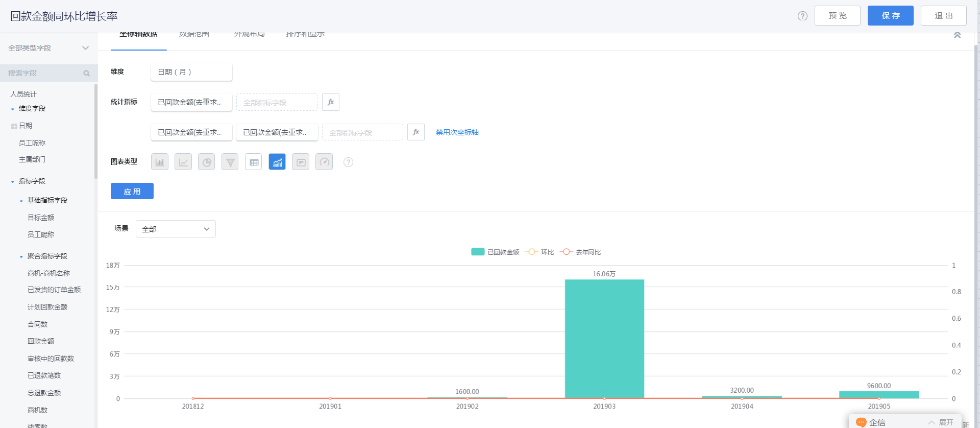Select 审核中的回款数 field

(51, 359)
